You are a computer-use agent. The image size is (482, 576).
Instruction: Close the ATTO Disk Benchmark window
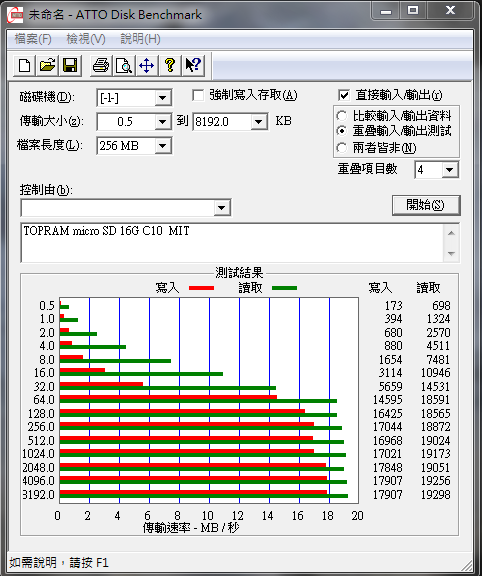(450, 11)
